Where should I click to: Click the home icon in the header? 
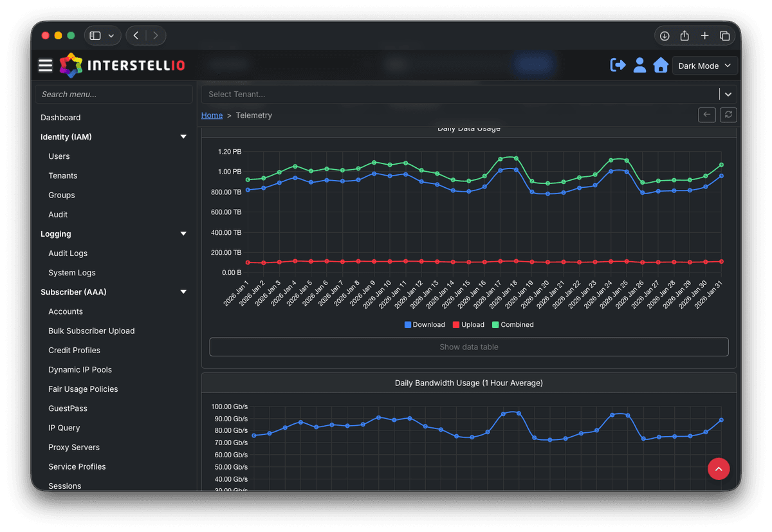[661, 65]
